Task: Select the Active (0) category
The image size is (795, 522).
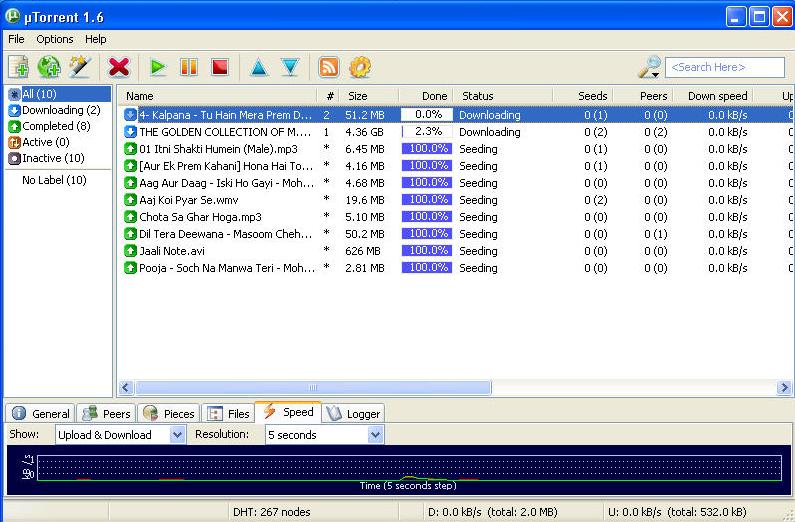Action: pos(39,142)
